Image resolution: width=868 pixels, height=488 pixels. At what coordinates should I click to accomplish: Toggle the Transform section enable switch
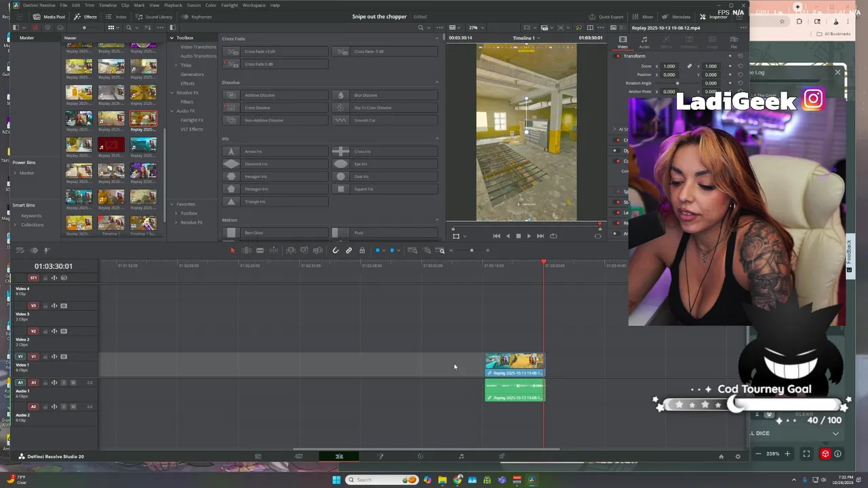tap(618, 56)
